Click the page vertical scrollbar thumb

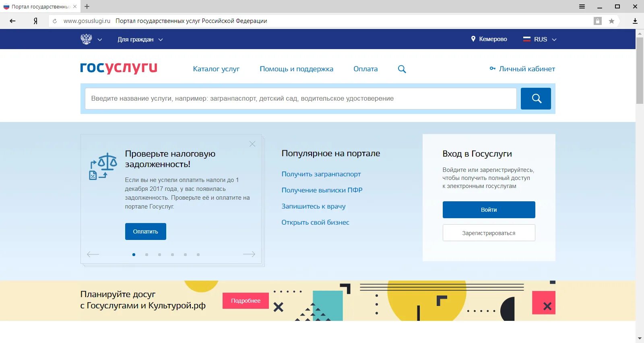point(640,70)
